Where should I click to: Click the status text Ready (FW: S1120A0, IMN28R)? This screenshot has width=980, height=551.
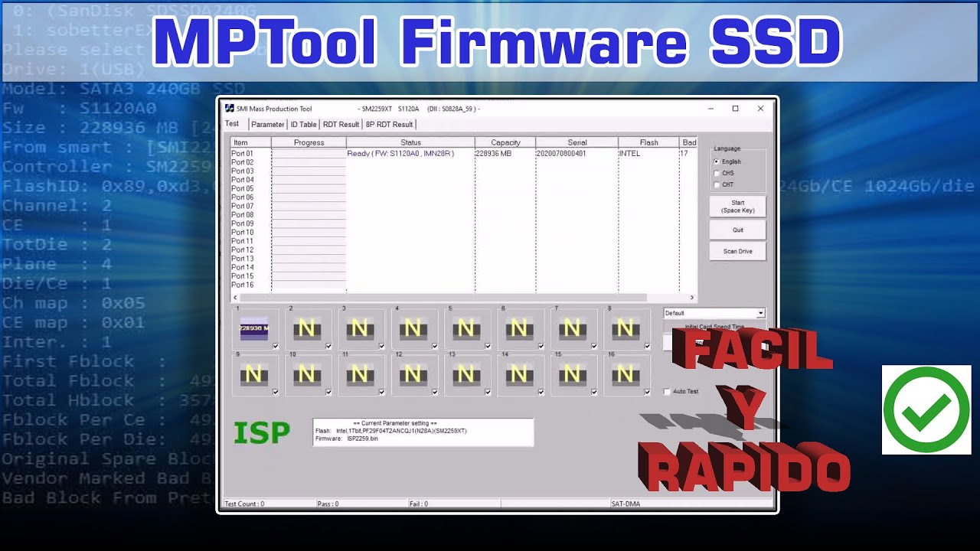[x=400, y=154]
